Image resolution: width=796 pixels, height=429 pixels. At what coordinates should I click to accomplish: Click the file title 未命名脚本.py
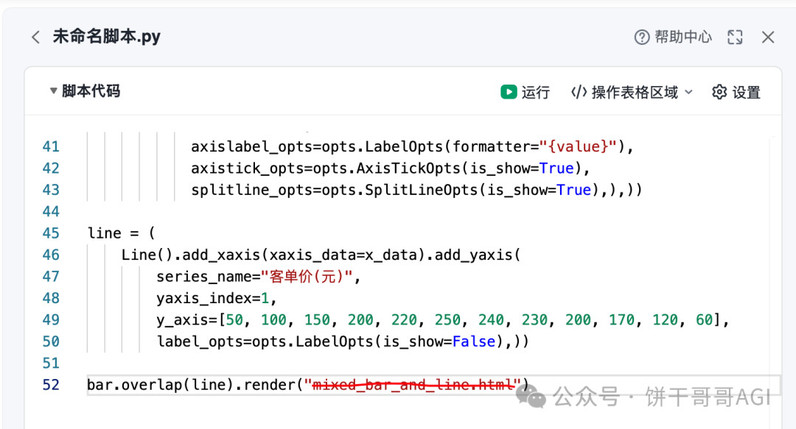tap(107, 37)
